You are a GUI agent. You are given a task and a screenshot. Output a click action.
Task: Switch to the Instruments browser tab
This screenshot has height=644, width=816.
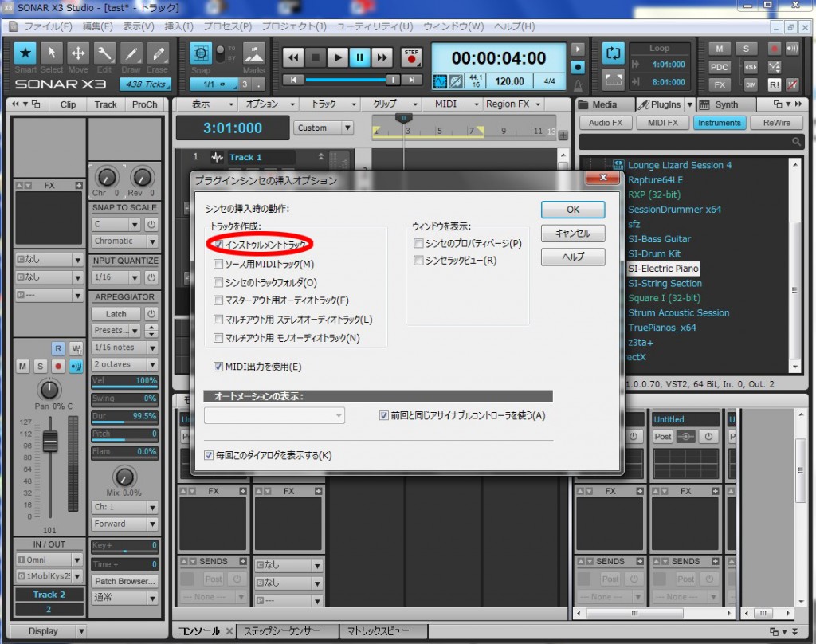coord(720,123)
